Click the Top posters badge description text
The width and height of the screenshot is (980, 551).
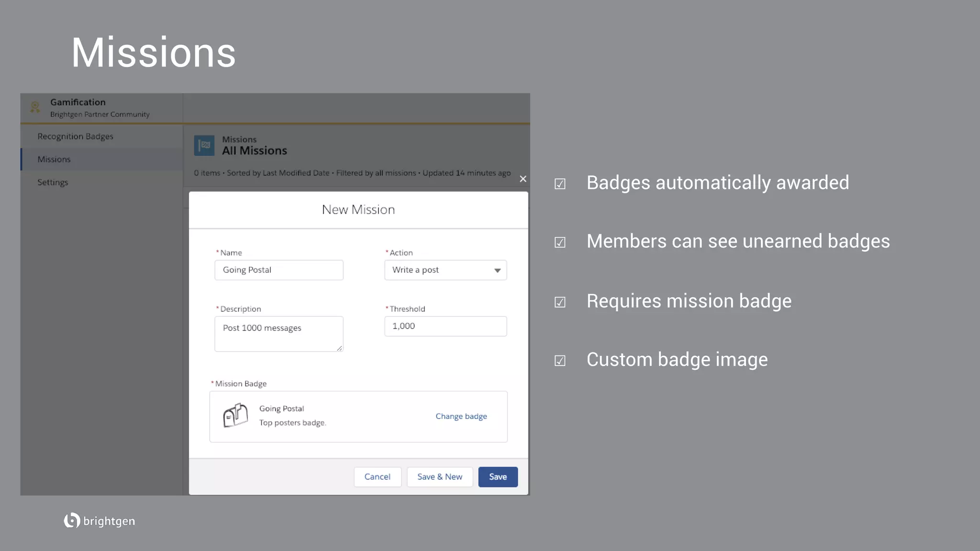(293, 423)
